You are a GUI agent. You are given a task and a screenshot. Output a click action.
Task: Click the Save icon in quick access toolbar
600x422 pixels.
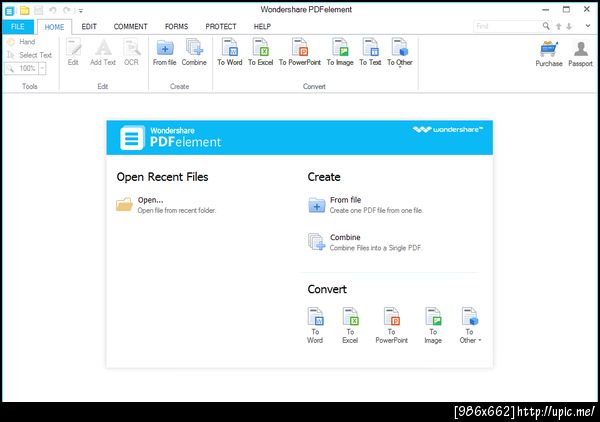click(x=39, y=11)
